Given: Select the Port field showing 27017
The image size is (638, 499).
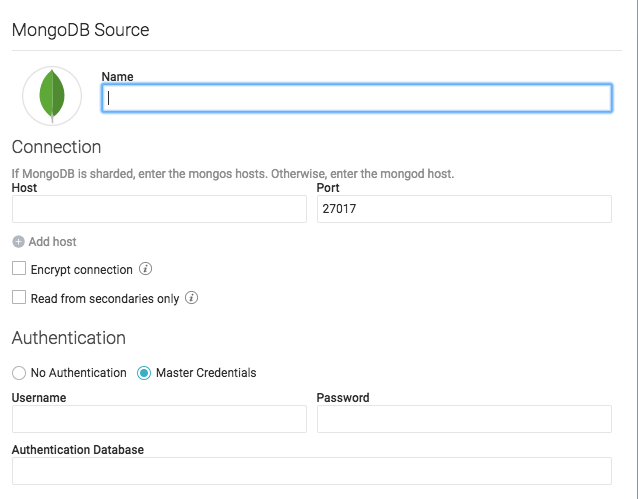Looking at the screenshot, I should pyautogui.click(x=463, y=209).
